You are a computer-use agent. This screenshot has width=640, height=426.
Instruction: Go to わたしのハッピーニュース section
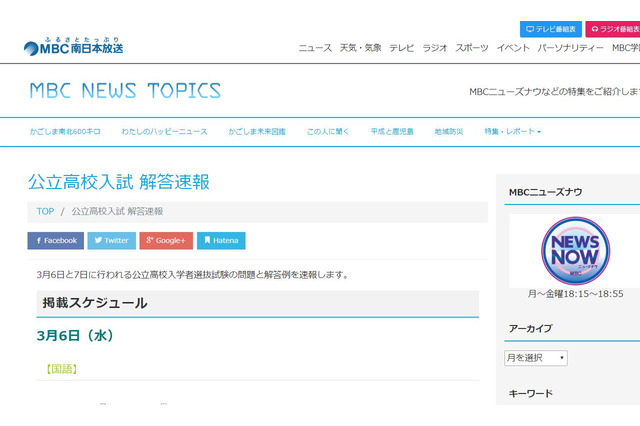(x=164, y=131)
